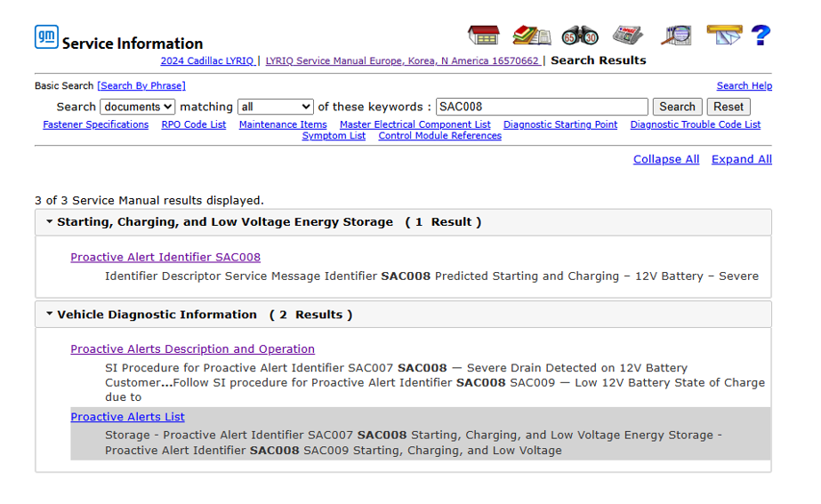Click the Expand All link
This screenshot has height=504, width=821.
(741, 159)
